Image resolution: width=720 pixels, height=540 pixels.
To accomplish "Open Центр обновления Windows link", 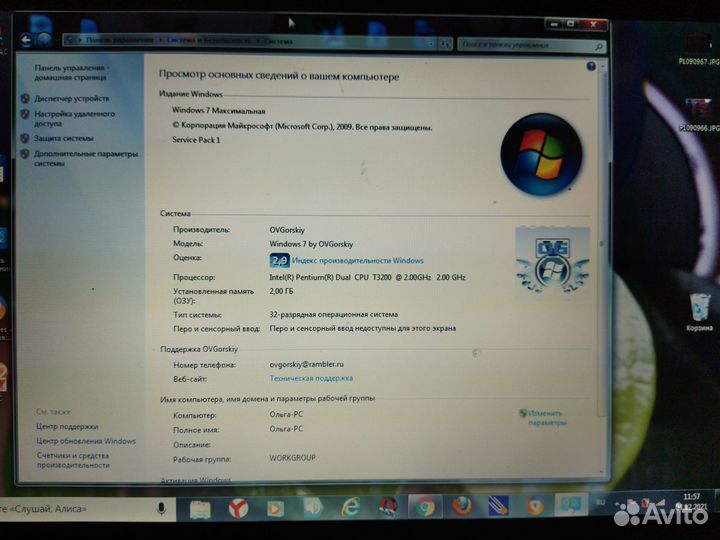I will 86,441.
